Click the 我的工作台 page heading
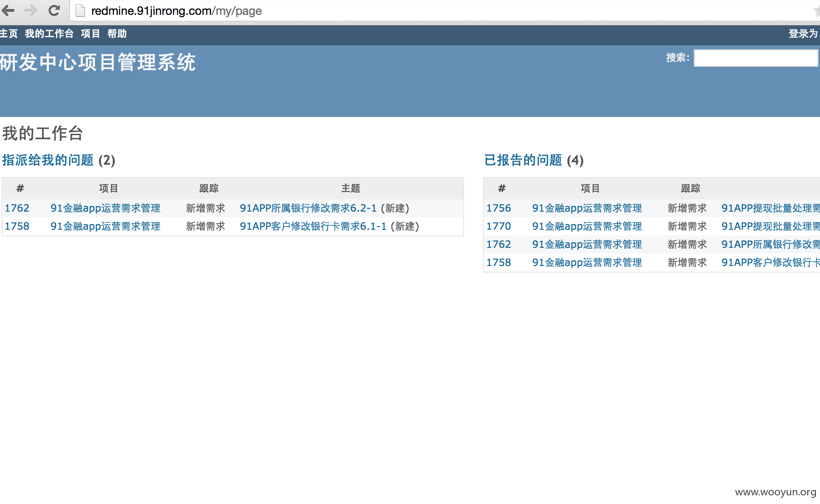The width and height of the screenshot is (820, 504). point(43,133)
